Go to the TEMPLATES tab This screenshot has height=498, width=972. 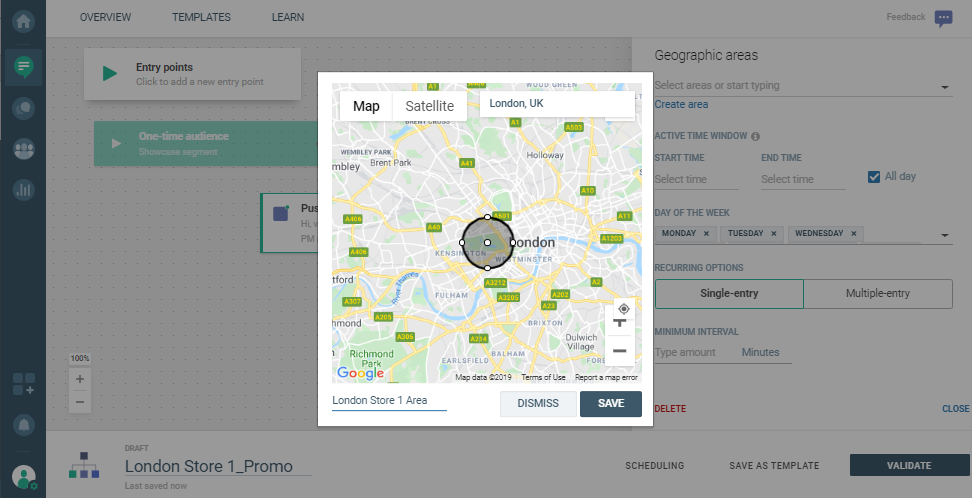coord(201,17)
